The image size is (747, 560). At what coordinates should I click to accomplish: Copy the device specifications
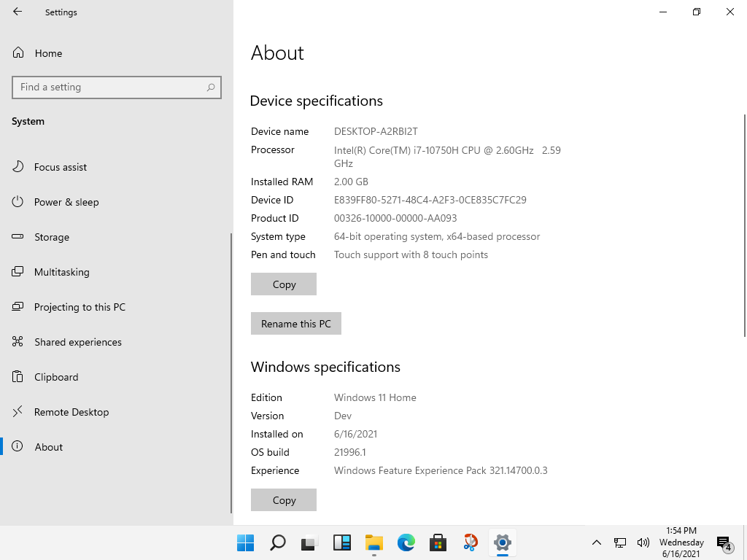click(x=284, y=284)
